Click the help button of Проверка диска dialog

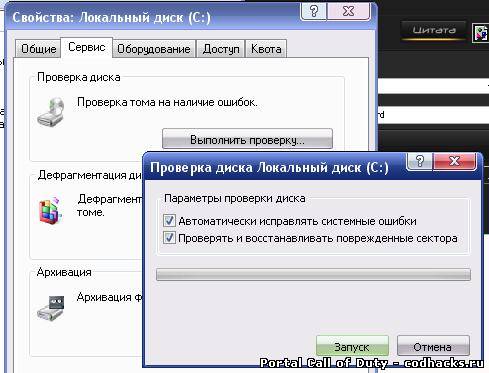[x=420, y=161]
